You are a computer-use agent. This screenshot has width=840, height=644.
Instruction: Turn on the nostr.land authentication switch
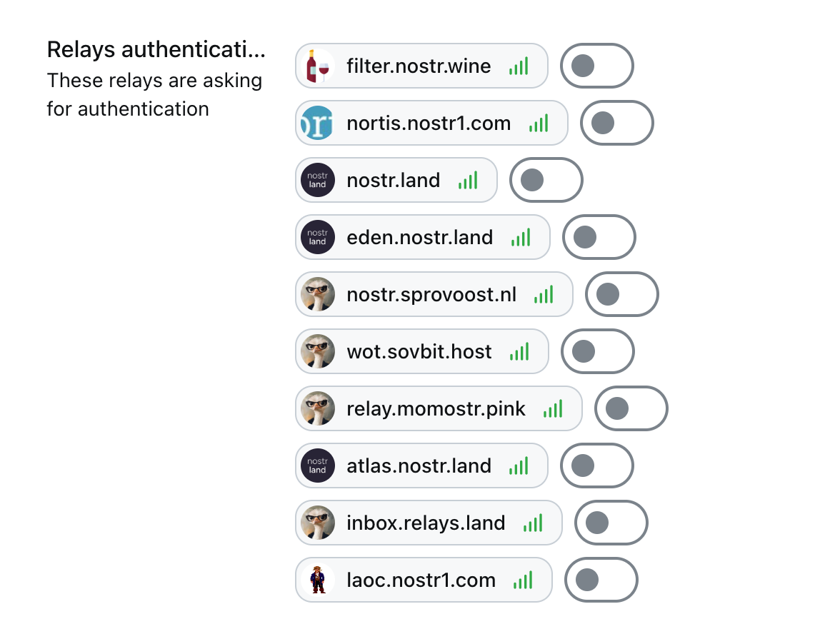point(546,180)
